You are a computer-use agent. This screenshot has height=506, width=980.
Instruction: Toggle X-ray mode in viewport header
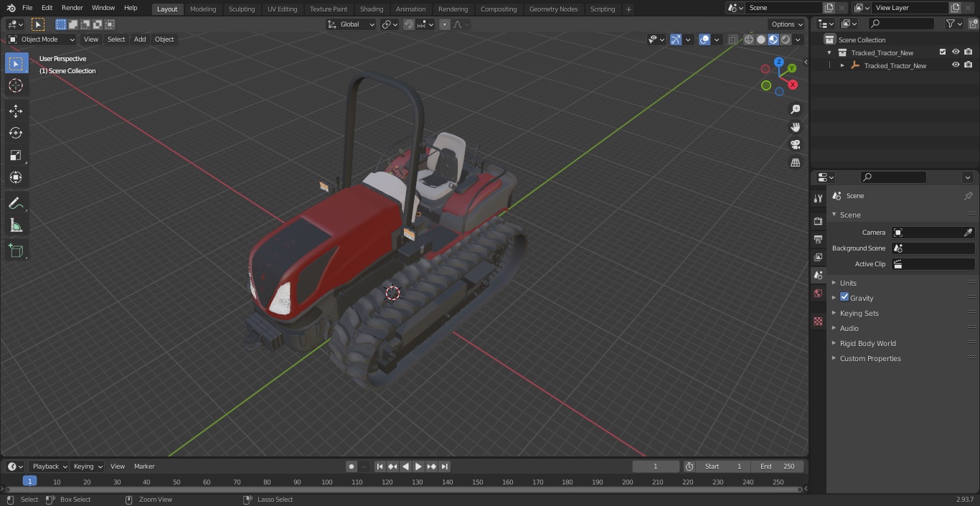tap(732, 39)
